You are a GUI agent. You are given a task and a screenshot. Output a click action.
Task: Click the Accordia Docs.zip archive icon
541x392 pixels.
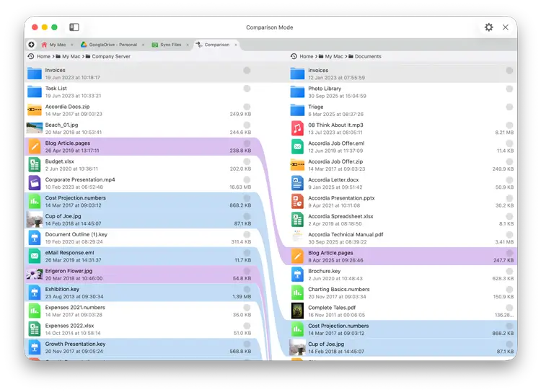[x=35, y=110]
